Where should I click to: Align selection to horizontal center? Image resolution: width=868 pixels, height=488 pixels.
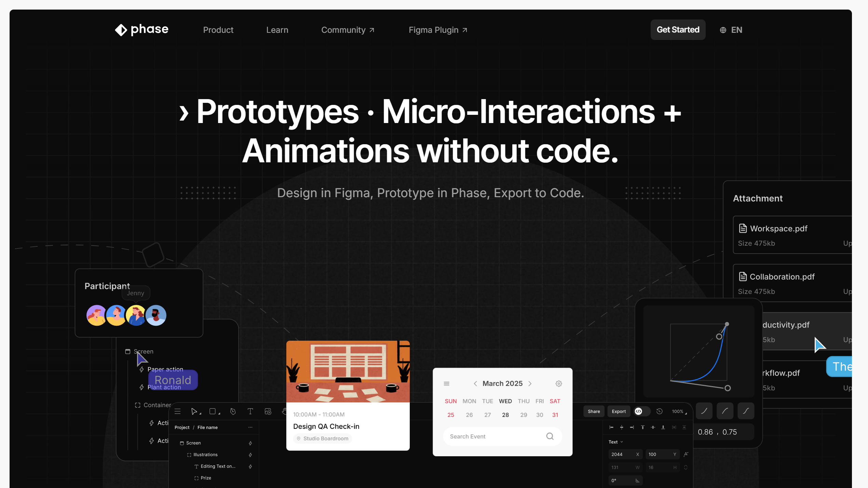(622, 427)
